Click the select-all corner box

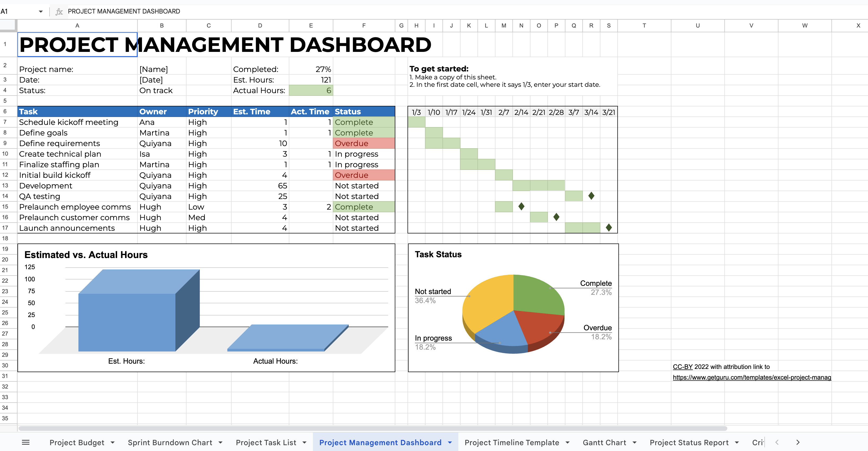pos(8,26)
